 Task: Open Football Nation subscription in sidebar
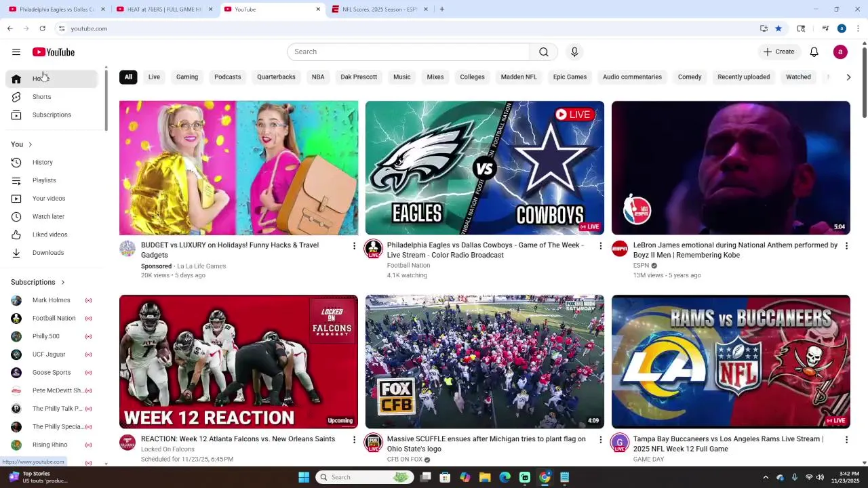coord(52,319)
